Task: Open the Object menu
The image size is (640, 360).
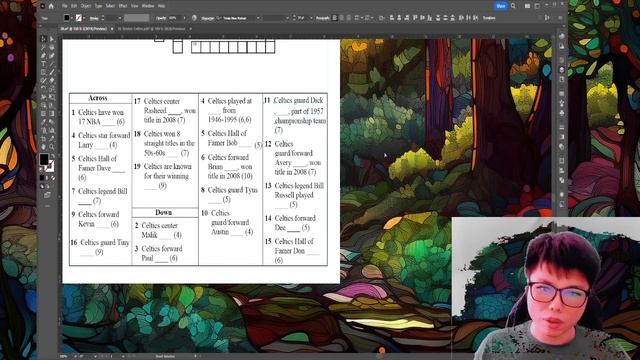Action: click(x=86, y=6)
